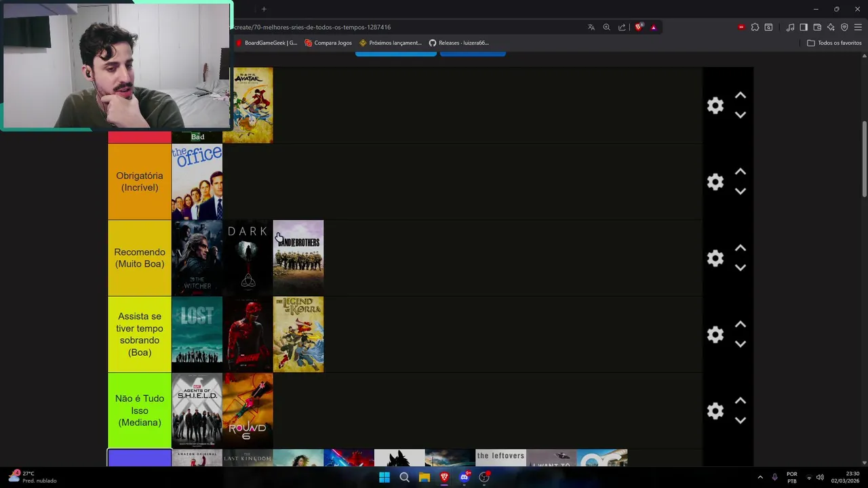Open the Brave Shields lion icon
Screen dimensions: 868x488
[x=638, y=27]
